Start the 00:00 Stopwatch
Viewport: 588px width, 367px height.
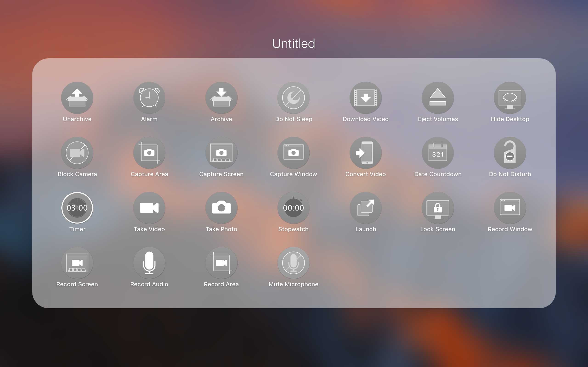293,208
